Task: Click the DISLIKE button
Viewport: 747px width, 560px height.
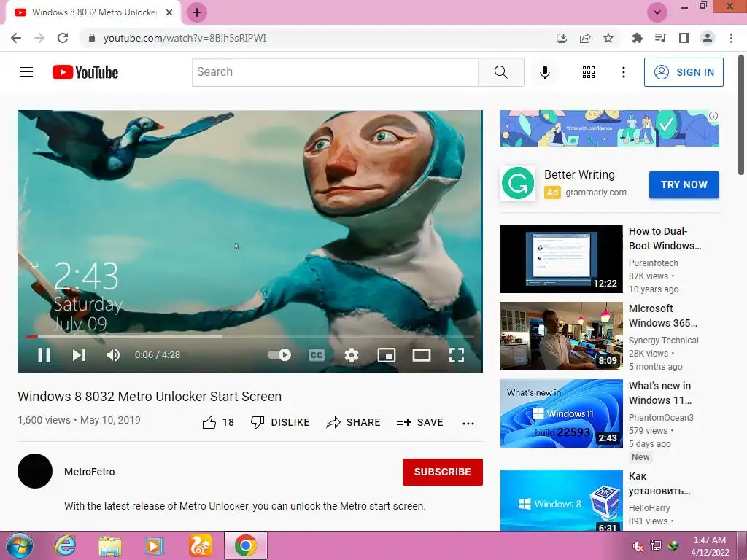Action: [x=280, y=422]
